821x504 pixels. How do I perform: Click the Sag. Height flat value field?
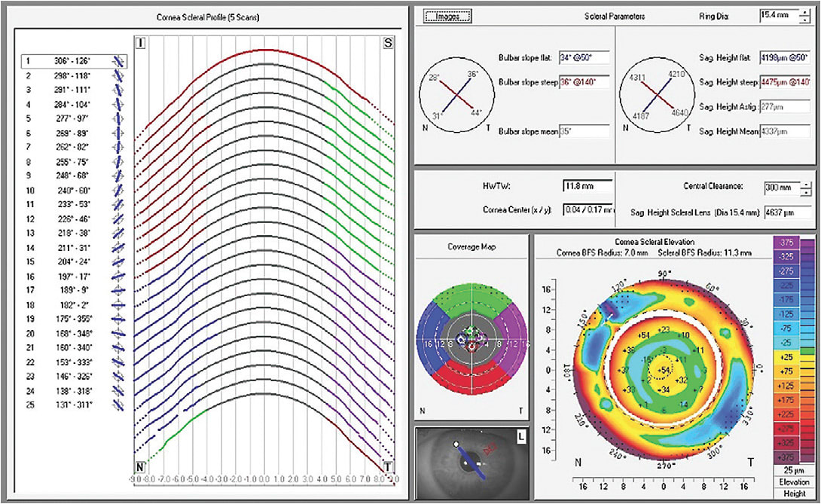785,57
